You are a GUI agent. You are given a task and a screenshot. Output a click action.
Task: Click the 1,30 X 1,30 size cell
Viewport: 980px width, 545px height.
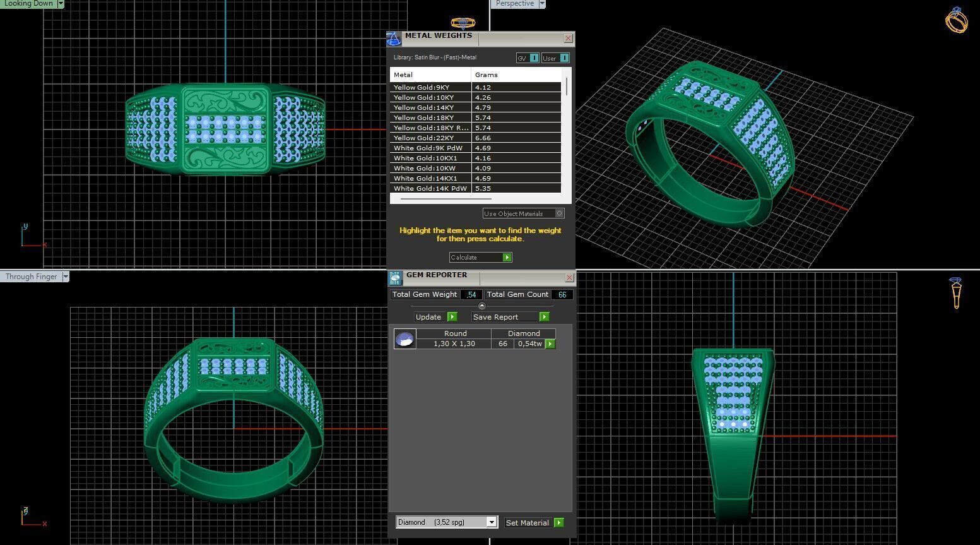(454, 344)
